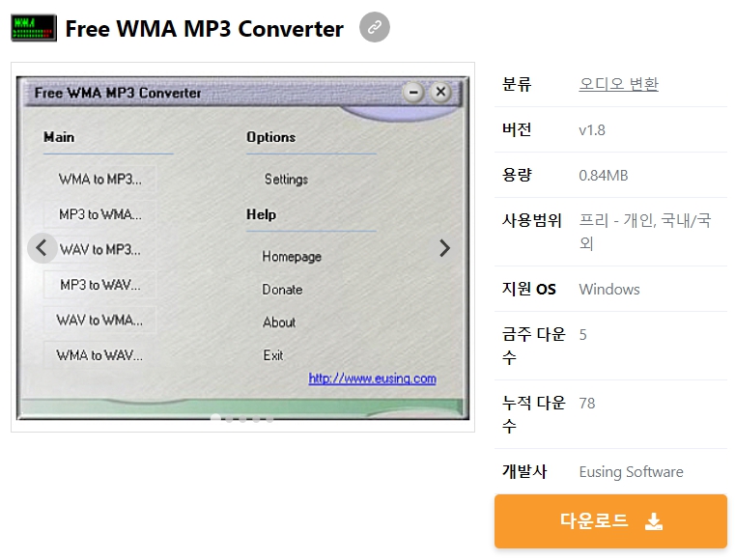The width and height of the screenshot is (735, 560).
Task: Click Exit in the preview screenshot
Action: (273, 355)
